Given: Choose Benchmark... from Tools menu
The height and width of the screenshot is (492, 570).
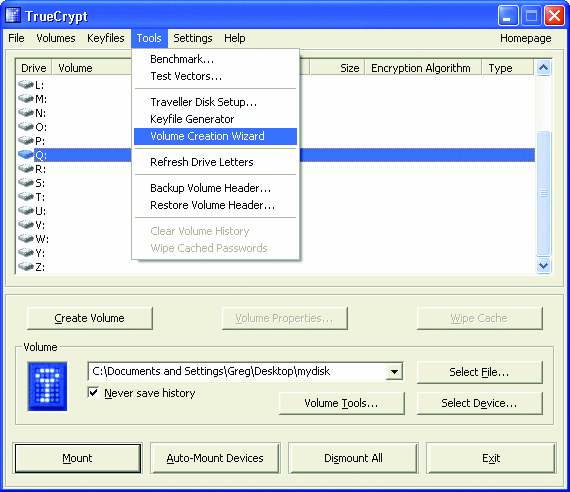Looking at the screenshot, I should [x=215, y=59].
